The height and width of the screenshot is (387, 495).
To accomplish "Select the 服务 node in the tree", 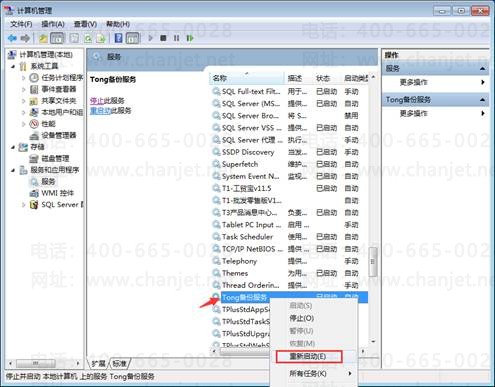I will (x=43, y=182).
